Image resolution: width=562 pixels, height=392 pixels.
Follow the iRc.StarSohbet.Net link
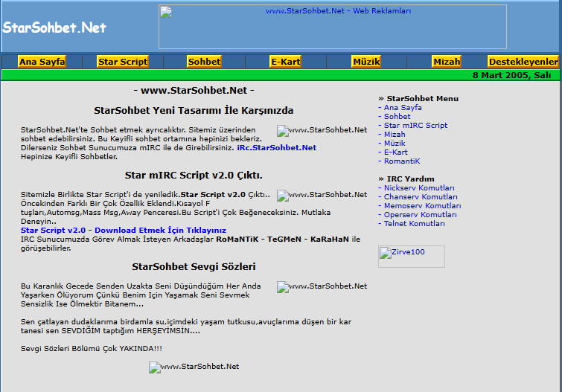pos(277,147)
